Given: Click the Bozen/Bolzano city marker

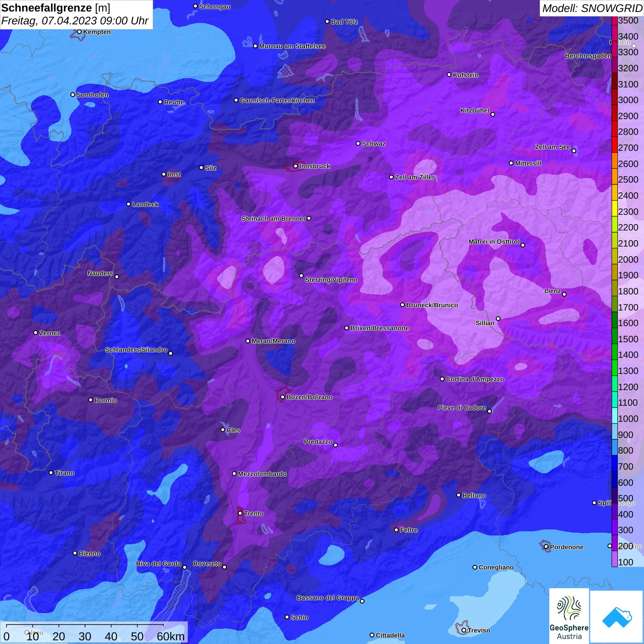Looking at the screenshot, I should coord(282,397).
